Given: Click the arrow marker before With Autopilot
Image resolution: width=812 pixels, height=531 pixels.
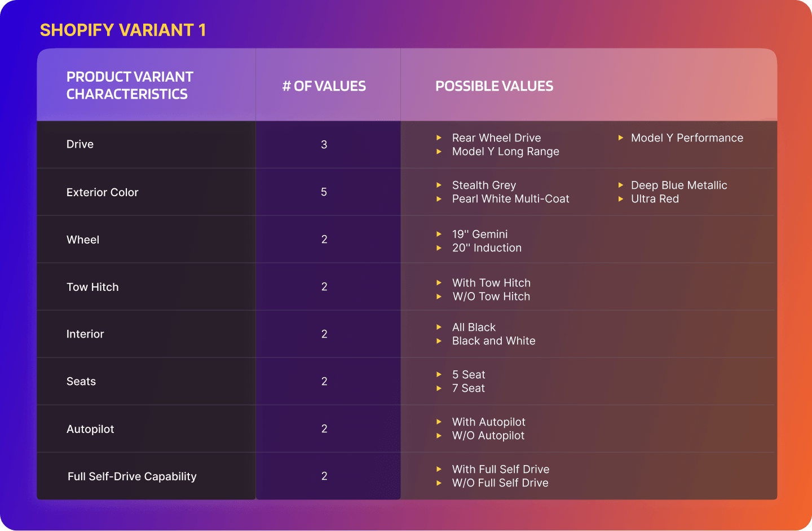Looking at the screenshot, I should 439,422.
